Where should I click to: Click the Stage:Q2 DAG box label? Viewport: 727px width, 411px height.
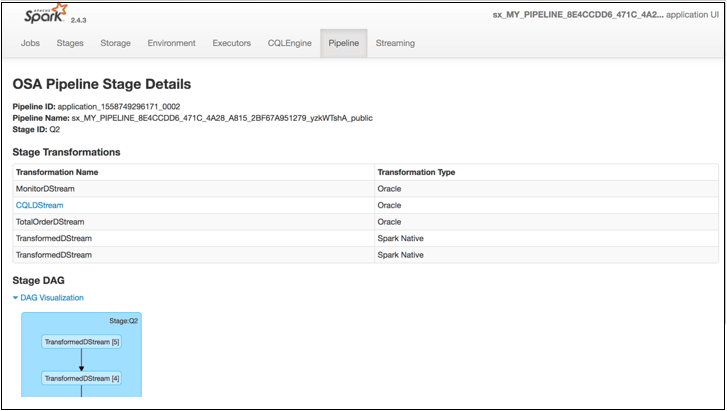tap(123, 321)
